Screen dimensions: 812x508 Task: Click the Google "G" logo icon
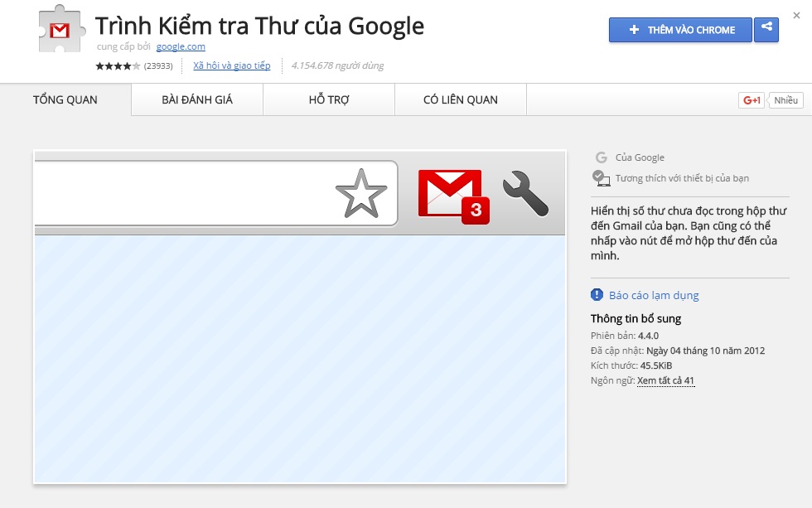[601, 157]
